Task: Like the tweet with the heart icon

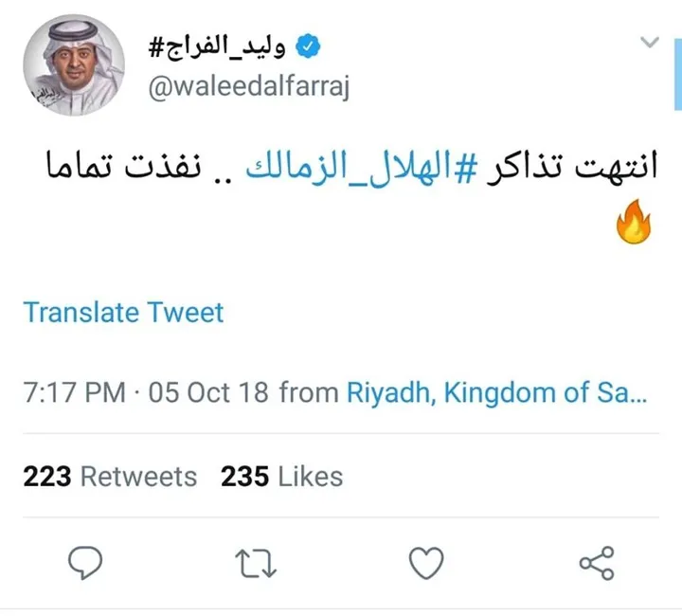Action: [x=426, y=564]
